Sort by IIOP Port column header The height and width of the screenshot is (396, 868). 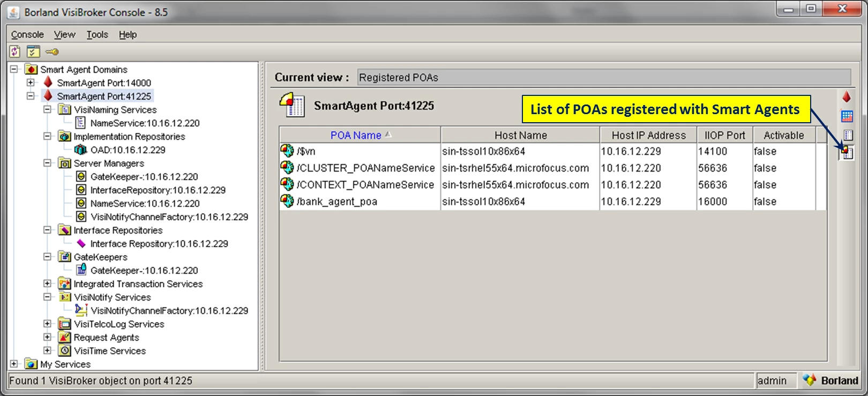point(725,135)
